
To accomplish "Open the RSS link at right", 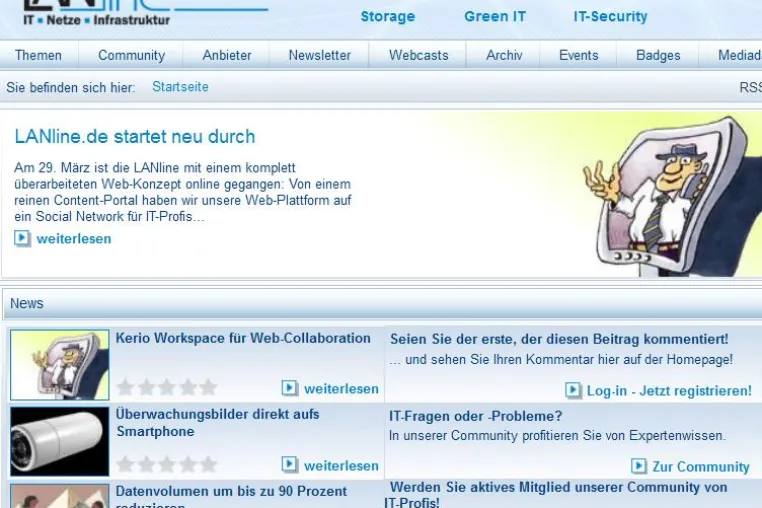I will point(750,88).
